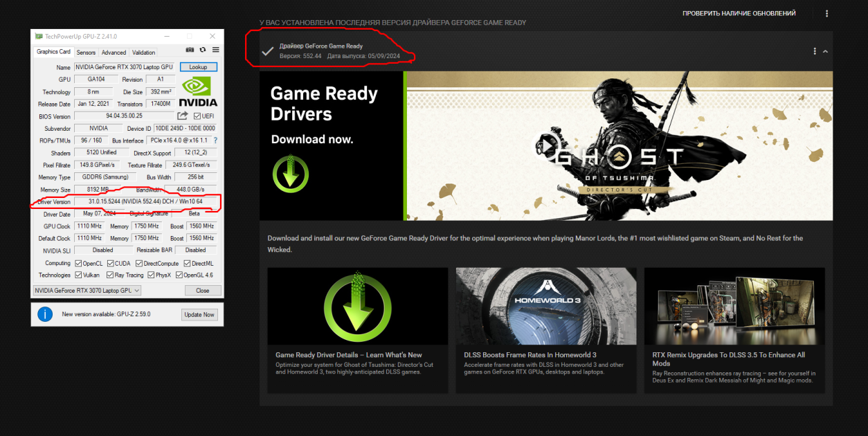Click the Homeworld 3 article thumbnail
The height and width of the screenshot is (436, 868).
point(546,307)
